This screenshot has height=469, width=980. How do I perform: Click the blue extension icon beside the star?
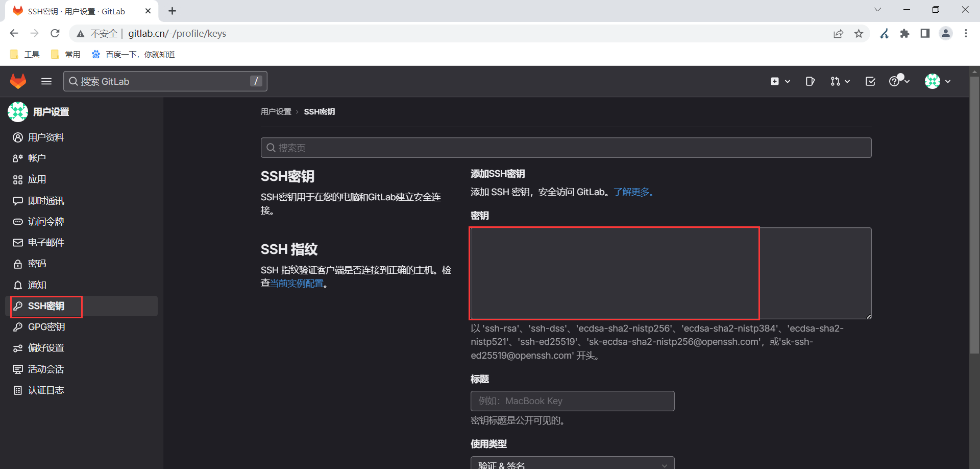point(884,33)
